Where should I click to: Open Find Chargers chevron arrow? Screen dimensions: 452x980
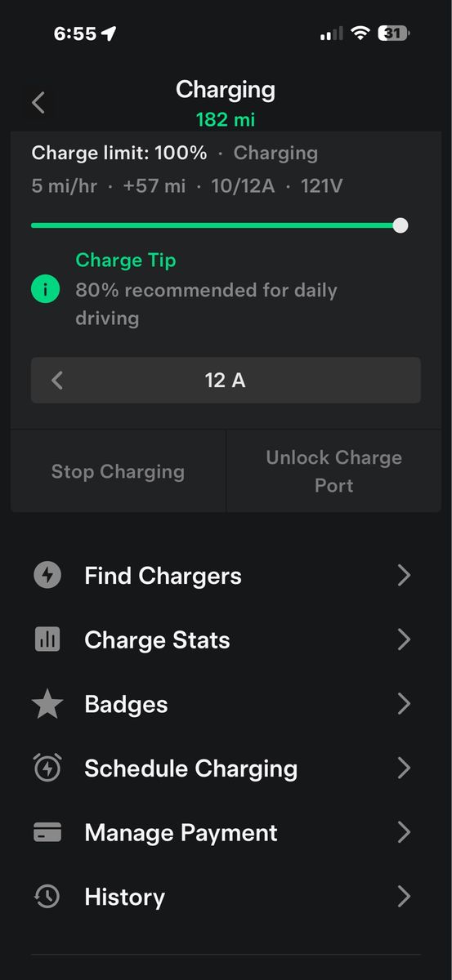pyautogui.click(x=404, y=576)
